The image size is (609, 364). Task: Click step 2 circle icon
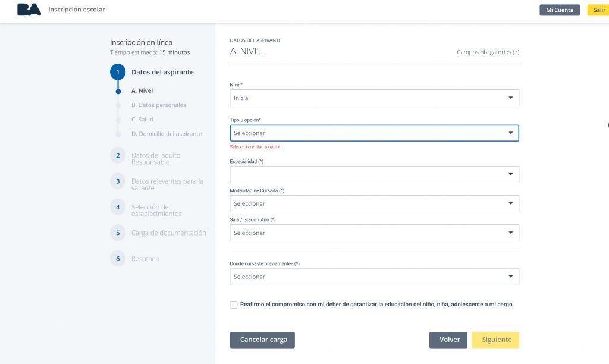[118, 155]
